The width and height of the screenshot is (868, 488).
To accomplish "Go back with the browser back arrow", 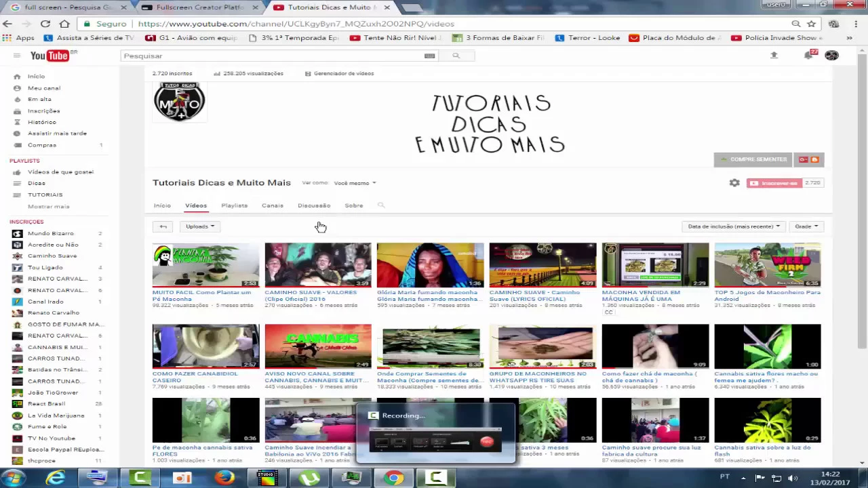I will tap(7, 24).
